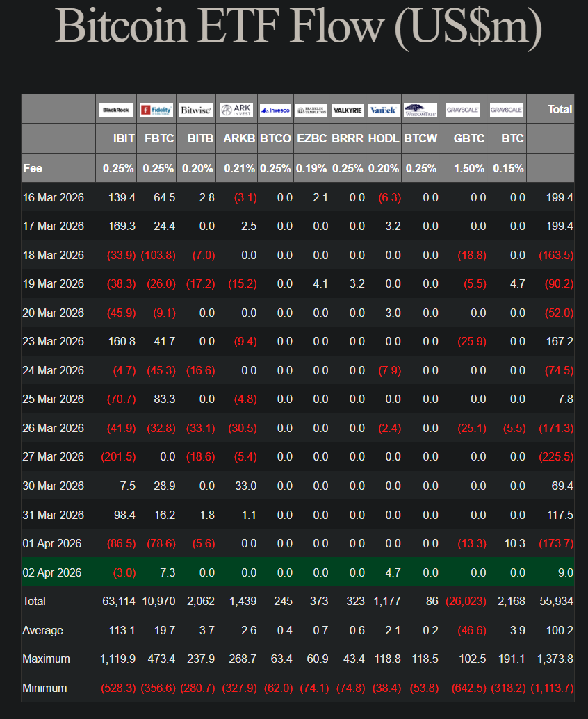Click the Invesco logo

275,110
